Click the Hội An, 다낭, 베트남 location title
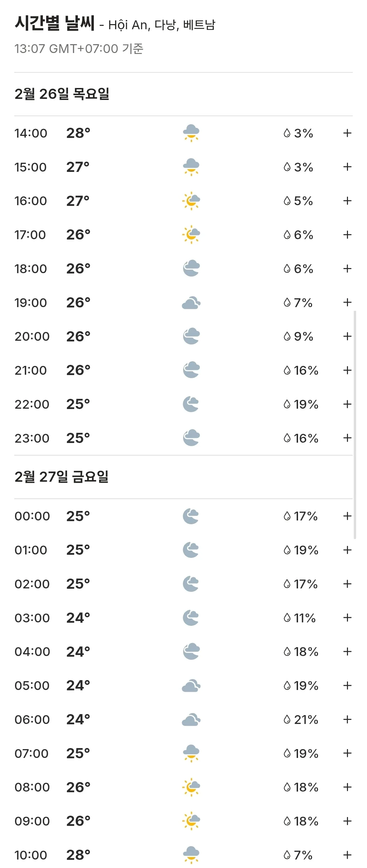 (162, 25)
